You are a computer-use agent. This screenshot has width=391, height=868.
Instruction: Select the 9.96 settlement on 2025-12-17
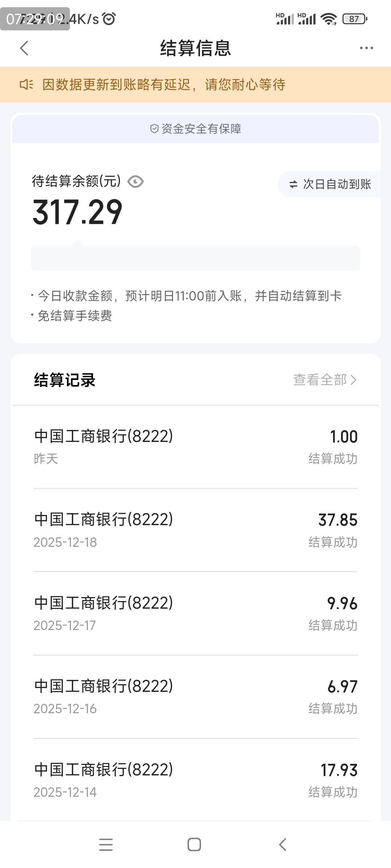pyautogui.click(x=195, y=613)
